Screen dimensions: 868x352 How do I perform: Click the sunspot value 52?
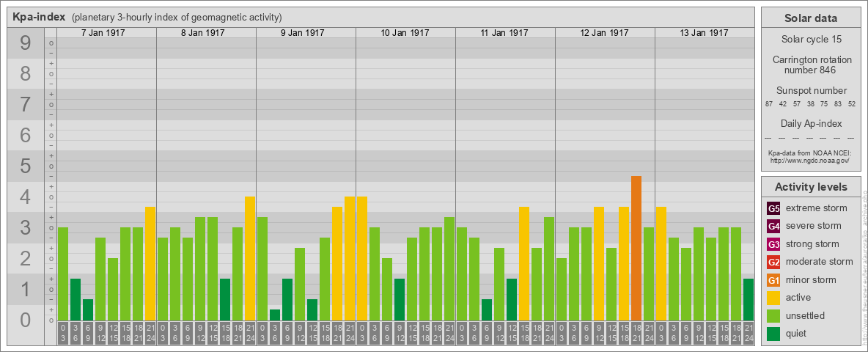(852, 104)
